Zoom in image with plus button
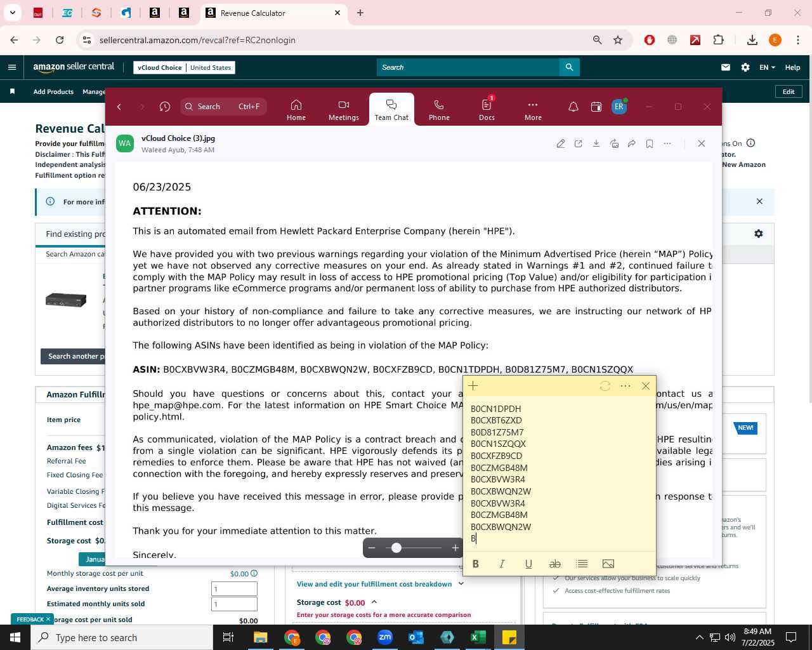Image resolution: width=812 pixels, height=650 pixels. (455, 548)
